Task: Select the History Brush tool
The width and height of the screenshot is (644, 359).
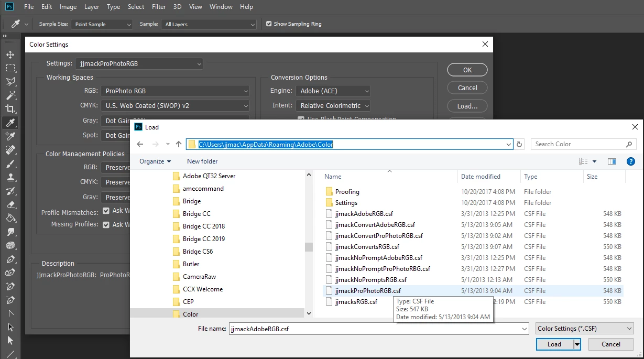Action: click(10, 191)
